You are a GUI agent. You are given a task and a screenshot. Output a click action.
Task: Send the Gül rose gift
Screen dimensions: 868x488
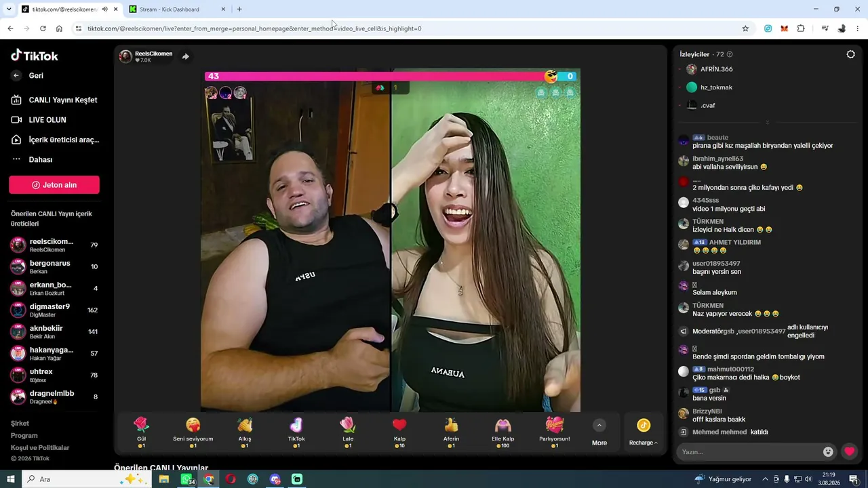[141, 432]
